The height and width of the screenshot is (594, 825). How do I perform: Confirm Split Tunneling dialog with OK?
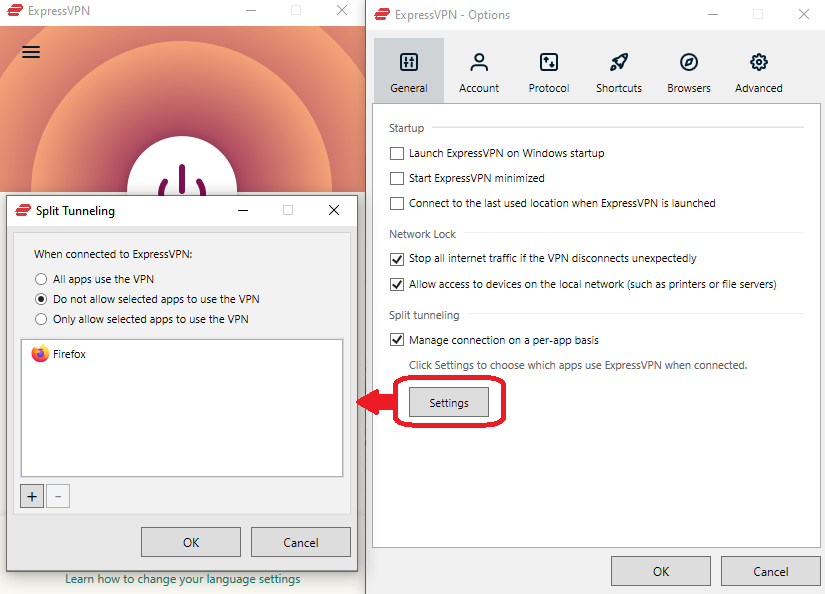coord(191,542)
